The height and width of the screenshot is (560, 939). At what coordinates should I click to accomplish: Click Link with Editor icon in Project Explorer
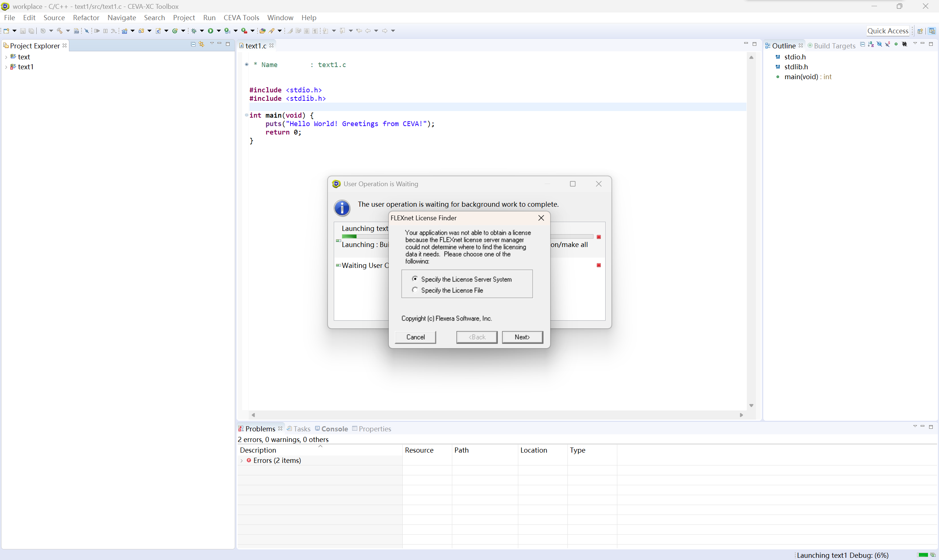[202, 44]
